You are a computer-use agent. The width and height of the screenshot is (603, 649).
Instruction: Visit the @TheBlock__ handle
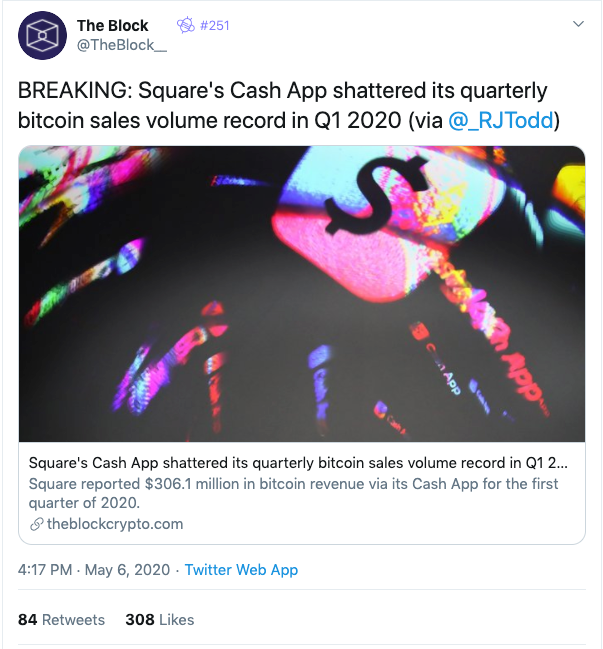pos(122,45)
